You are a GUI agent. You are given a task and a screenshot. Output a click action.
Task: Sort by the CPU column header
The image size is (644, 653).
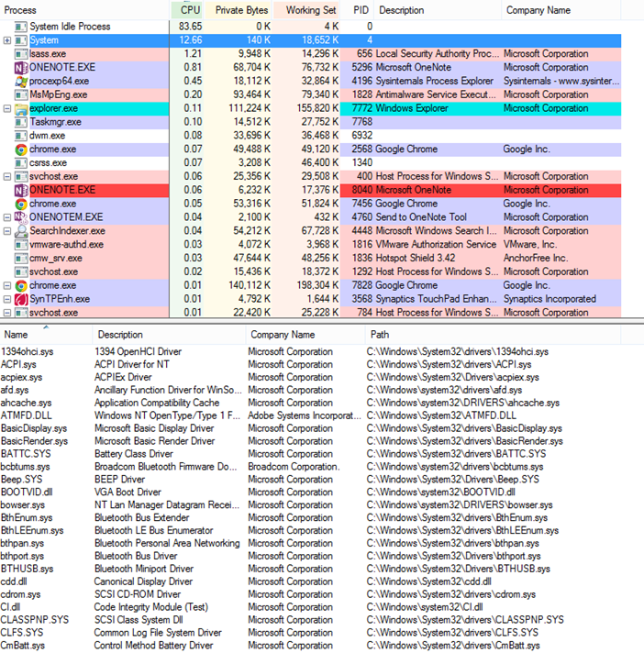(x=186, y=10)
